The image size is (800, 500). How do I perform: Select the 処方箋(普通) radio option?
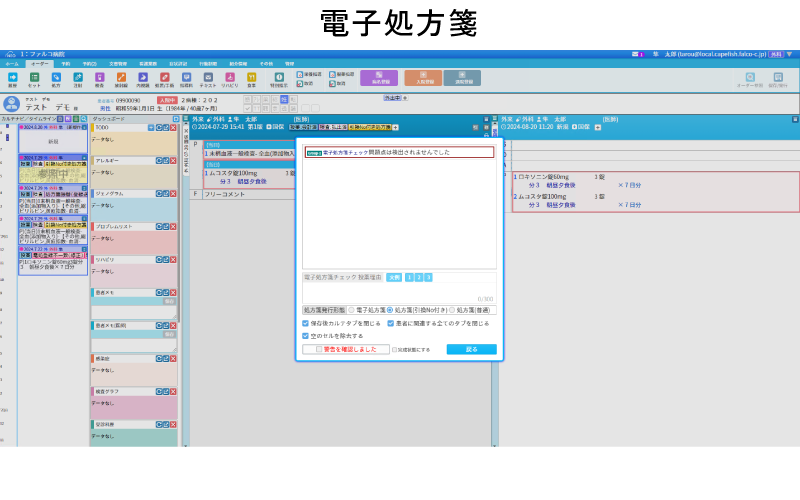click(x=452, y=310)
